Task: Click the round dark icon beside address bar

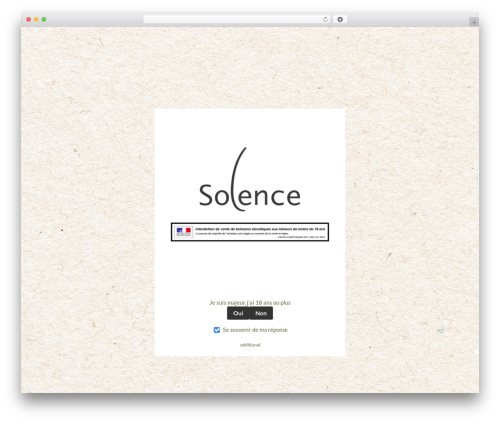Action: click(340, 20)
